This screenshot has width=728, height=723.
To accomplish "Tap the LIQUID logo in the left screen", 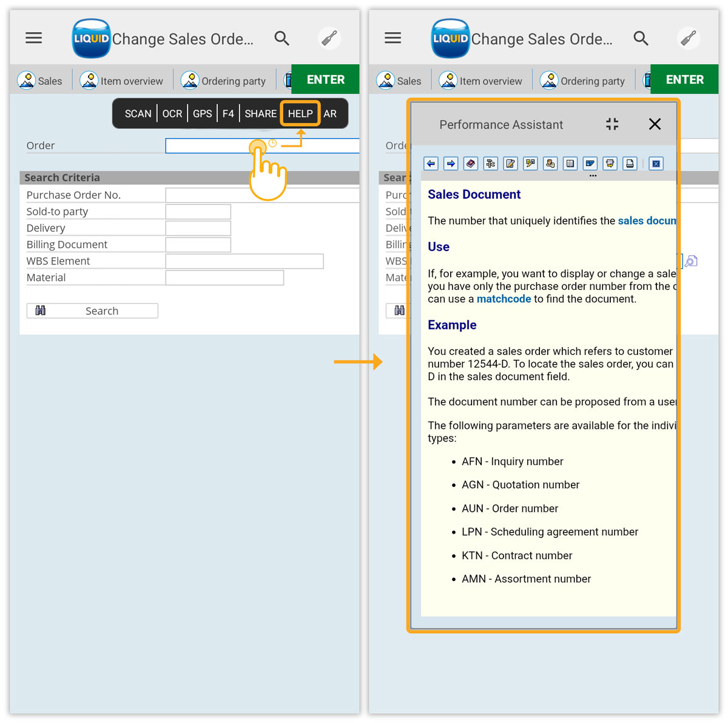I will [91, 38].
